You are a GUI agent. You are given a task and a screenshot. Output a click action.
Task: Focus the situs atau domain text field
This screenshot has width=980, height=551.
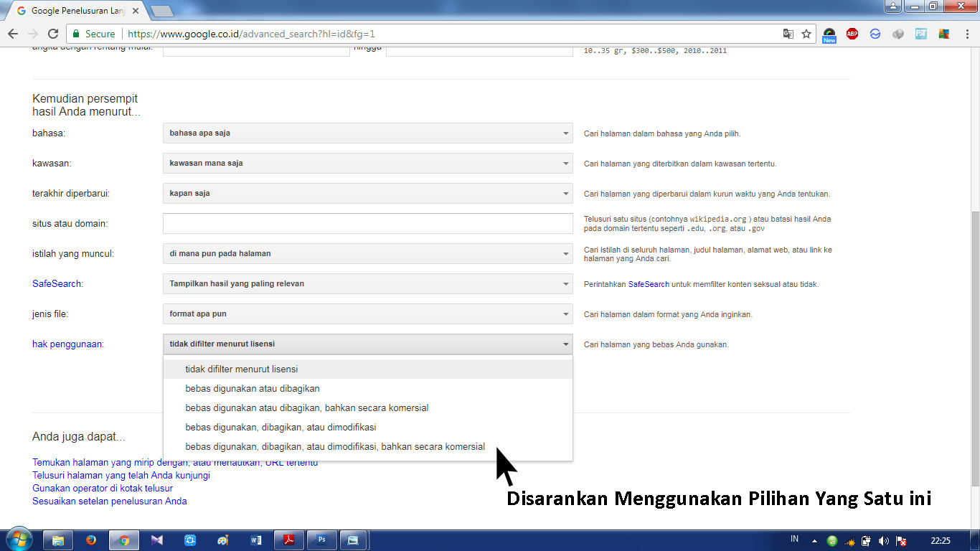click(x=368, y=223)
